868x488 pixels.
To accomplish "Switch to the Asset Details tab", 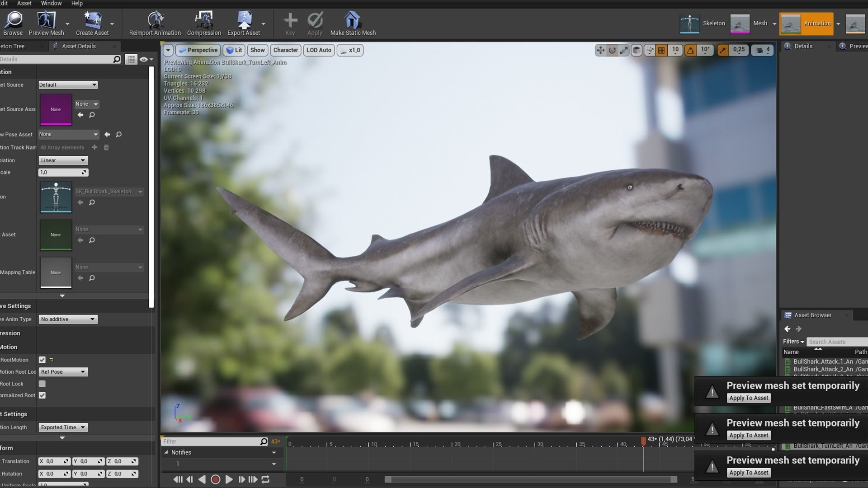I will click(x=79, y=46).
